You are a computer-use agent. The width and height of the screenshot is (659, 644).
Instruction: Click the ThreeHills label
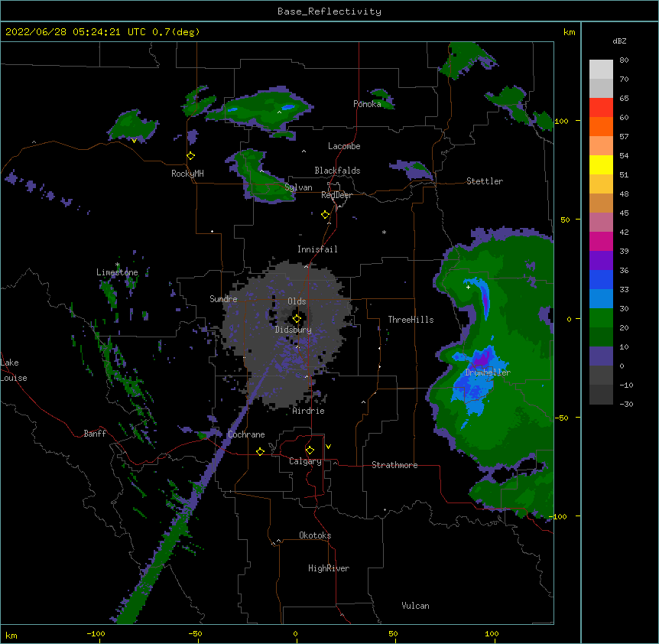coord(411,320)
